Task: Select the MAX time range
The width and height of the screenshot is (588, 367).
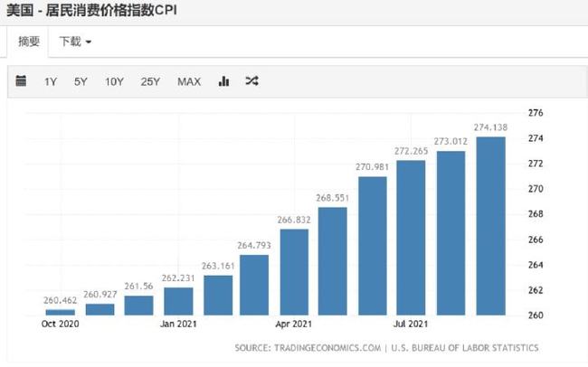Action: click(189, 81)
